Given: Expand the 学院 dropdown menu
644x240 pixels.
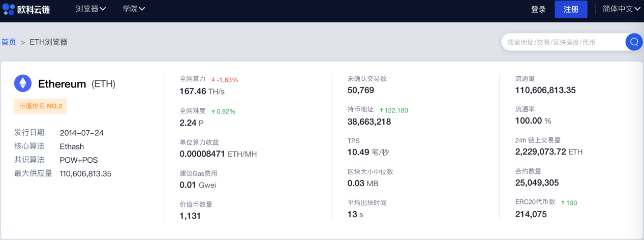Looking at the screenshot, I should (x=134, y=9).
